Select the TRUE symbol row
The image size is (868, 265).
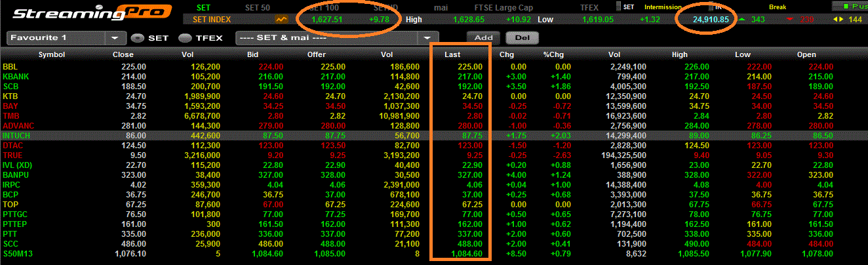click(x=434, y=155)
